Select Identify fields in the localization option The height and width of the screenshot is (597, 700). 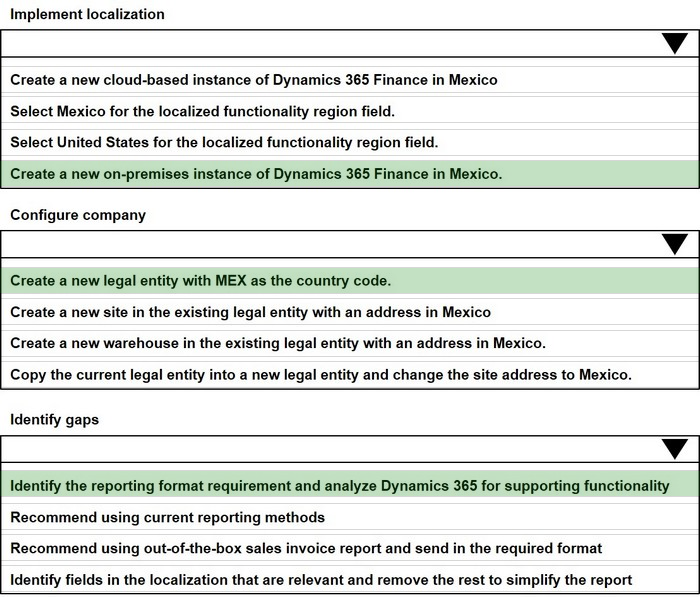[x=350, y=580]
